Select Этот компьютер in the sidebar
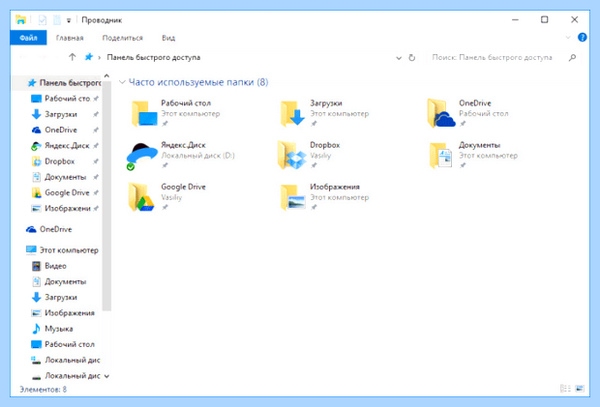This screenshot has height=407, width=600. 62,250
